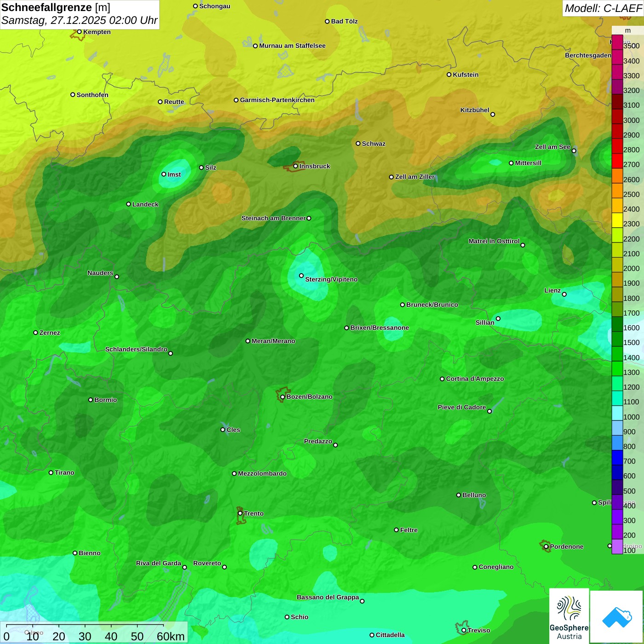This screenshot has height=644, width=644.
Task: Click the Riva del Garda label
Action: tap(159, 563)
